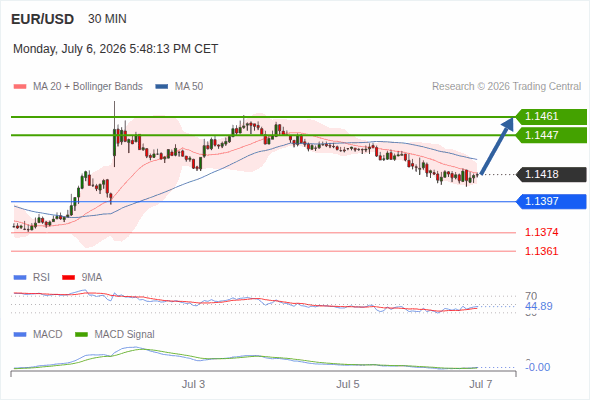Select the 30 MIN timeframe label

pos(107,19)
